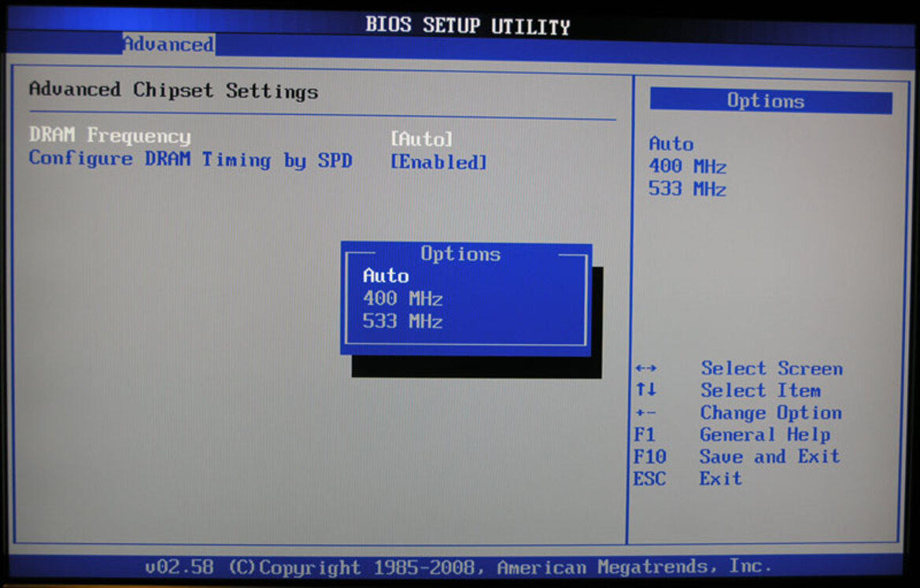Select 533 MHz in the right Options panel

pyautogui.click(x=687, y=189)
